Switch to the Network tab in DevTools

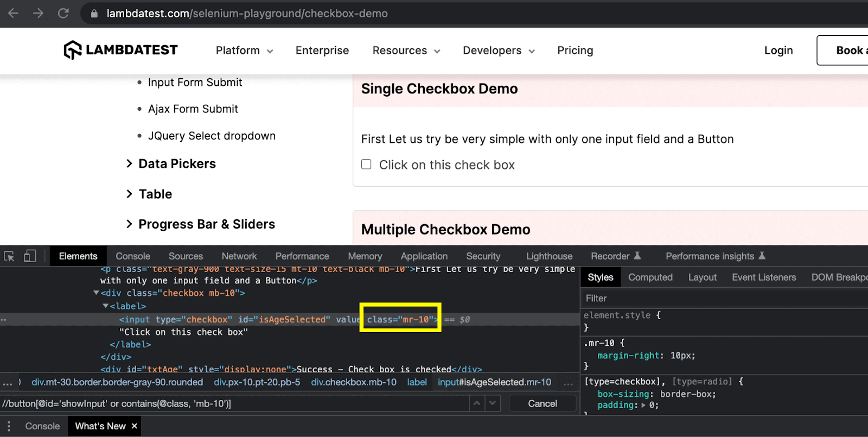click(239, 256)
